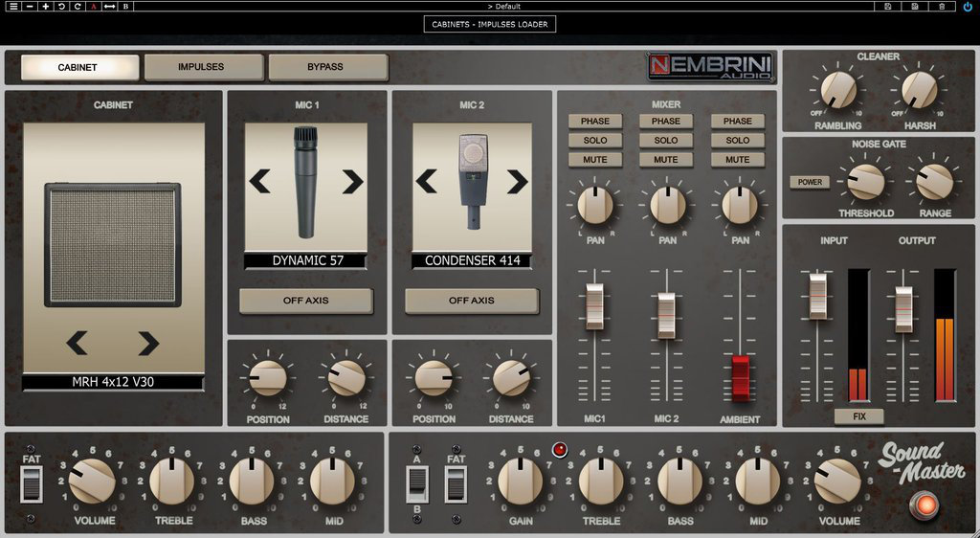Click the MRH 4x12 V30 cabinet name
The width and height of the screenshot is (980, 538).
pos(113,382)
